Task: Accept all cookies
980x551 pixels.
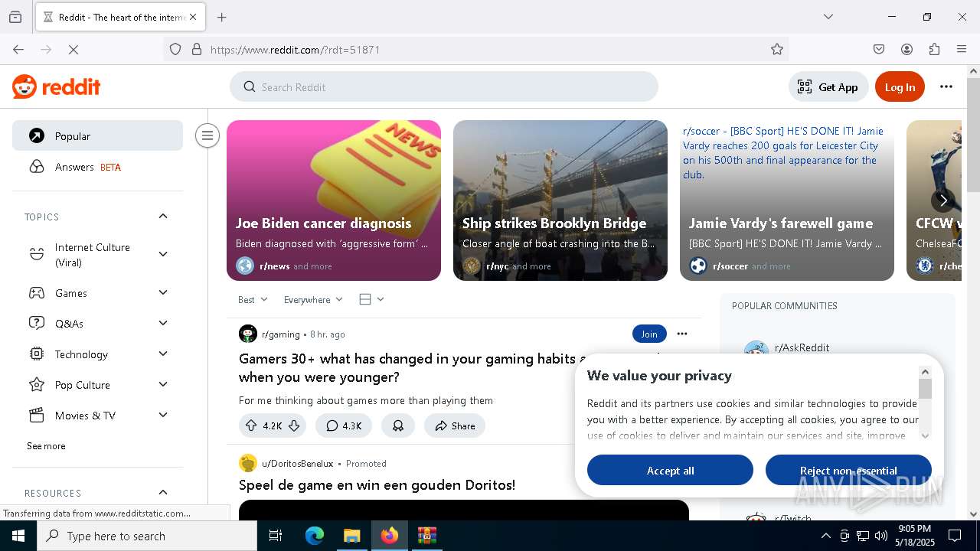Action: tap(670, 470)
